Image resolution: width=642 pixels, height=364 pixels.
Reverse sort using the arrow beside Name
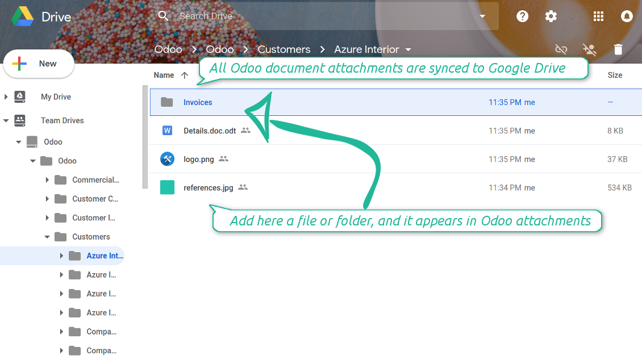point(185,76)
